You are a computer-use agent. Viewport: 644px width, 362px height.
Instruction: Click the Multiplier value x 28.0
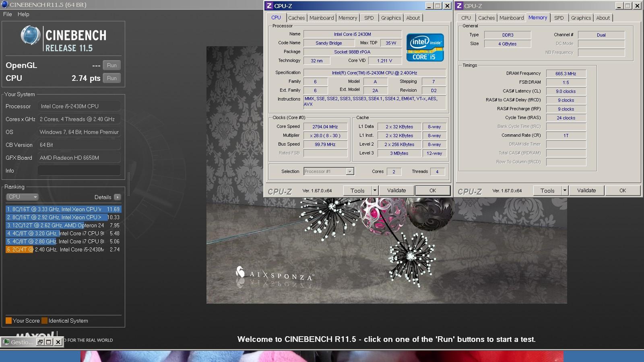pos(325,136)
